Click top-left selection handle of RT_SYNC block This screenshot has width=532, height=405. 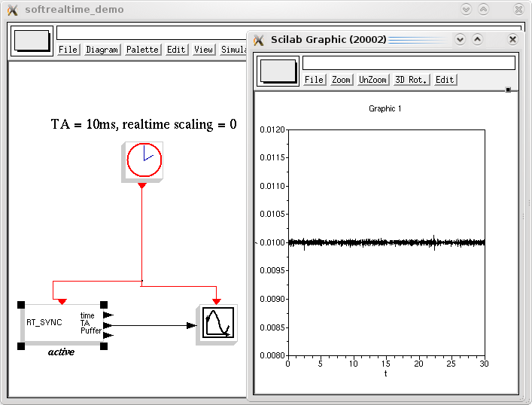click(21, 305)
